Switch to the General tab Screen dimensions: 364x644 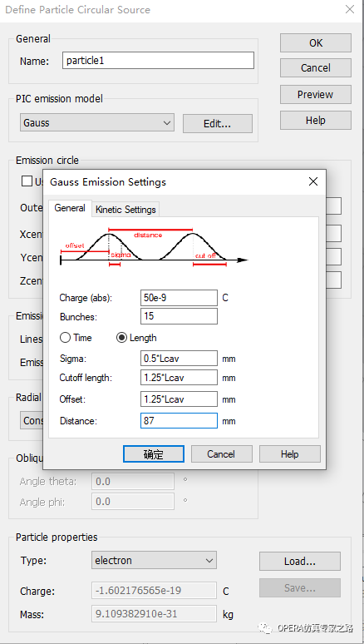70,208
